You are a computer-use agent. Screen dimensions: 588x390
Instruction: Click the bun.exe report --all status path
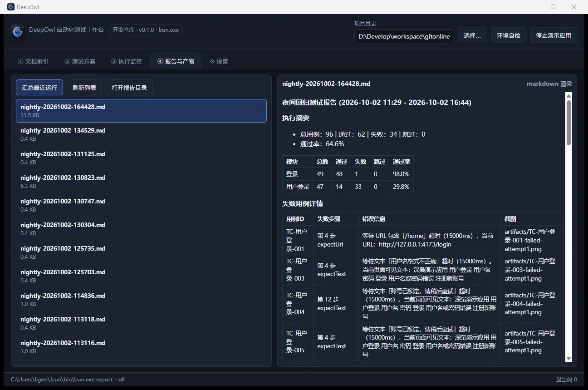pos(68,380)
